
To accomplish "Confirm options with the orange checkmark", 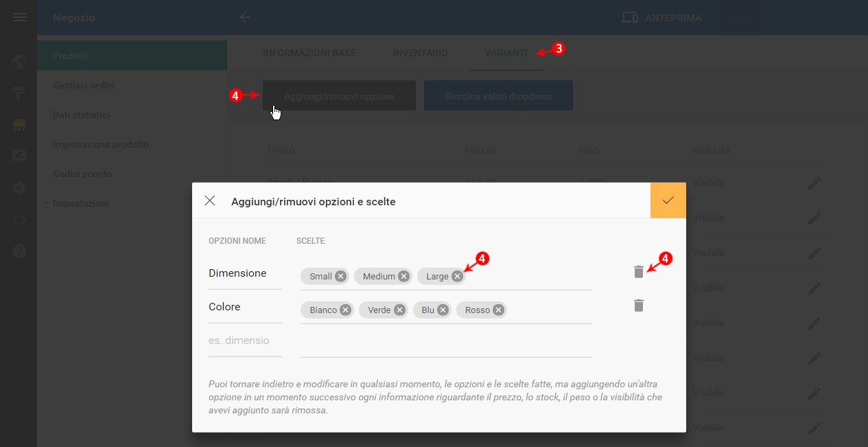I will [x=668, y=200].
